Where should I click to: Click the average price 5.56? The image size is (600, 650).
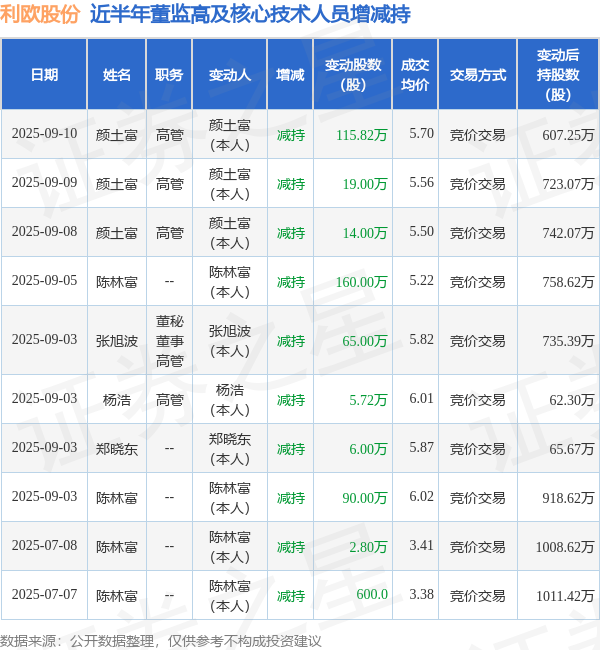[x=421, y=182]
